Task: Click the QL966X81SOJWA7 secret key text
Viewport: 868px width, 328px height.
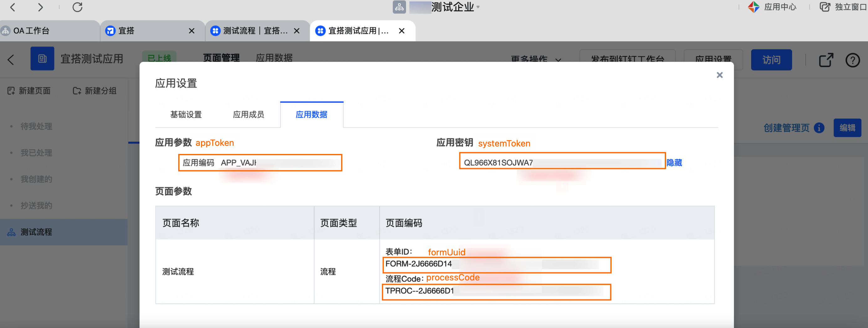Action: [498, 163]
